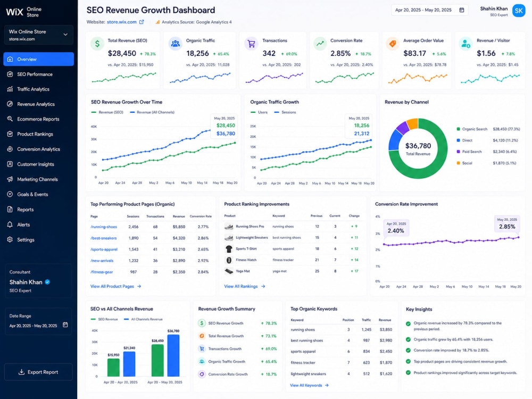Click the Alerts bell icon
Image resolution: width=532 pixels, height=399 pixels.
10,225
